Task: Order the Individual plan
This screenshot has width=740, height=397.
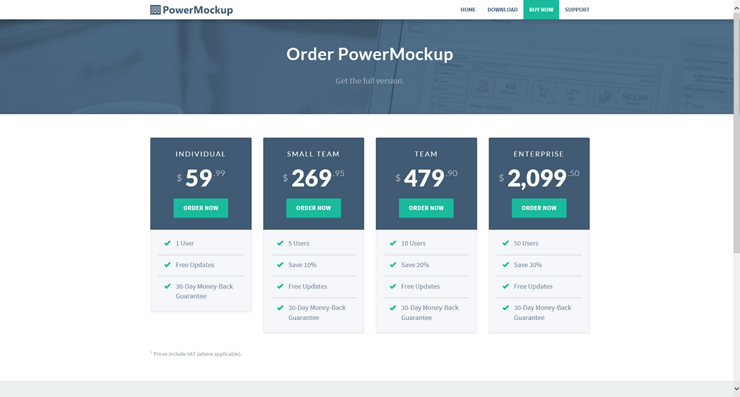Action: (x=201, y=208)
